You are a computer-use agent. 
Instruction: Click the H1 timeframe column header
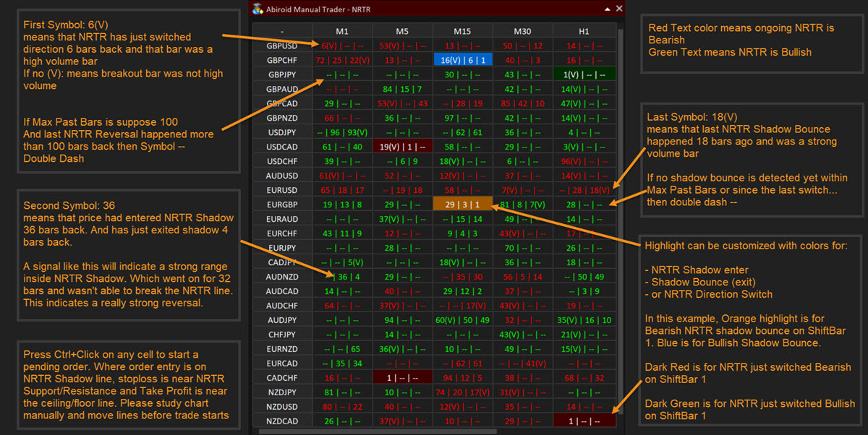(x=584, y=31)
